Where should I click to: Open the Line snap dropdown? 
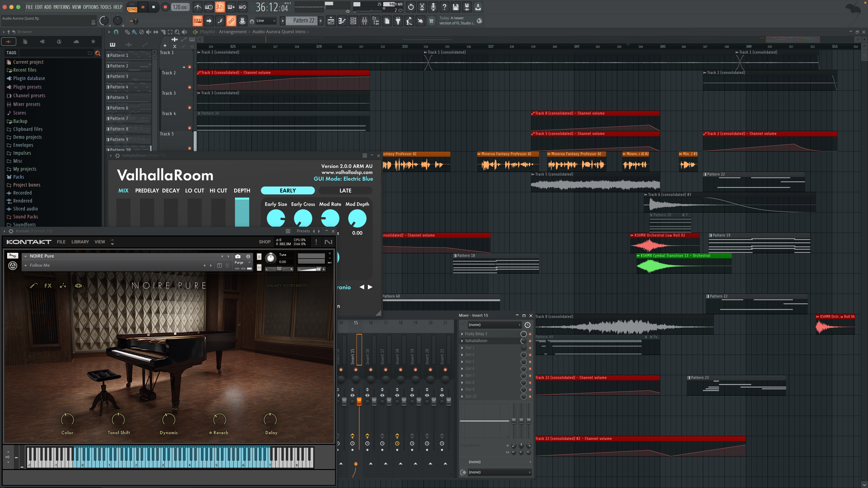click(266, 21)
